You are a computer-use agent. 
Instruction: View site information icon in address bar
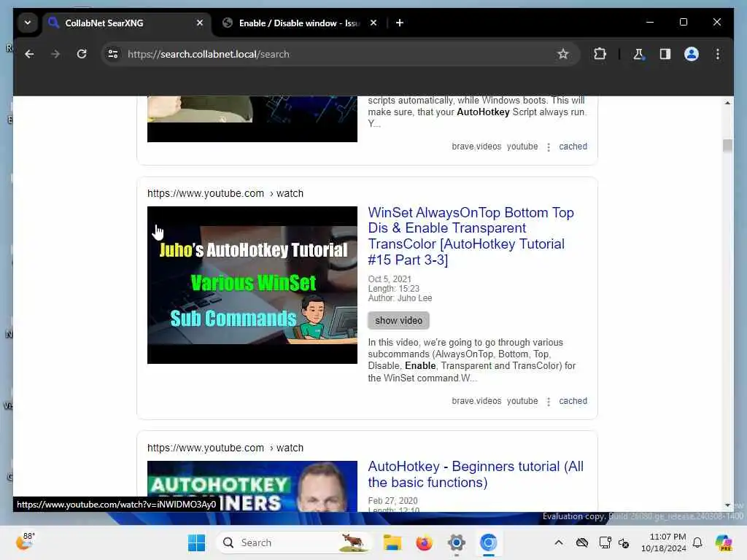[x=113, y=54]
